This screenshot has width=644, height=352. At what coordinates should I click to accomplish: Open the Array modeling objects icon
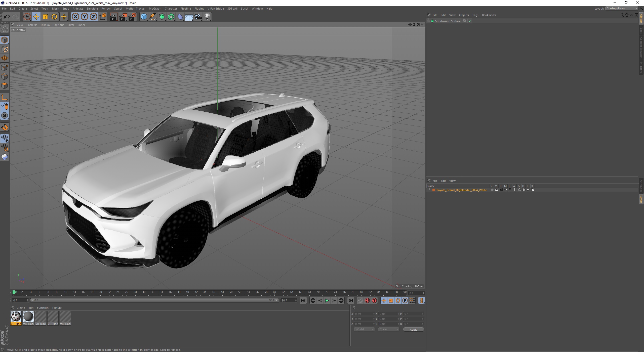[x=171, y=17]
